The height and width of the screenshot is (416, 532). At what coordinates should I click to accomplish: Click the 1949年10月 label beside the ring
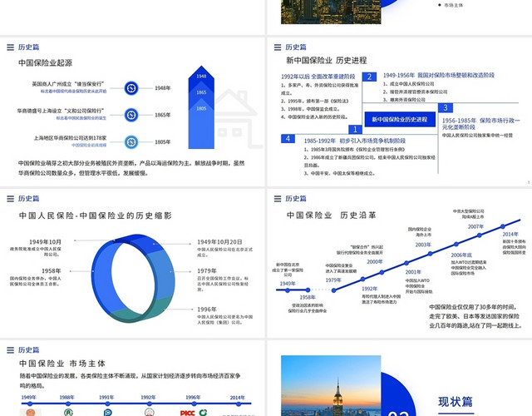45,242
